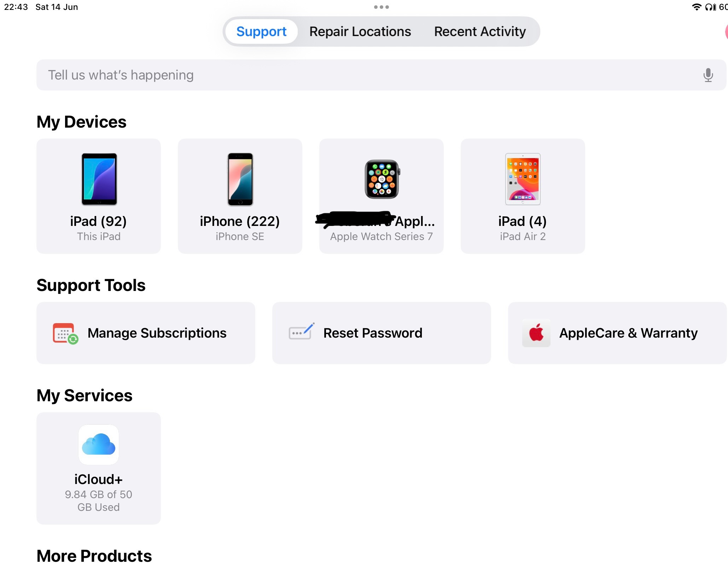Viewport: 728px width, 566px height.
Task: Select the iPad (4) iPad Air 2 card
Action: click(523, 196)
